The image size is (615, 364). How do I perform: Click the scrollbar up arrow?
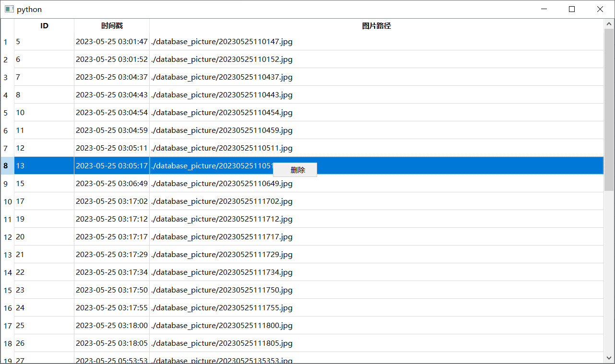pyautogui.click(x=609, y=23)
